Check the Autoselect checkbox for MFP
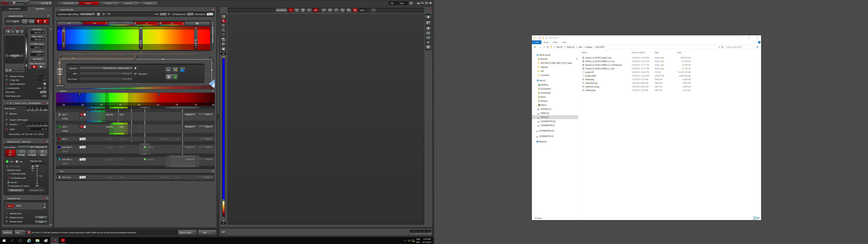Image resolution: width=868 pixels, height=244 pixels. pyautogui.click(x=136, y=74)
